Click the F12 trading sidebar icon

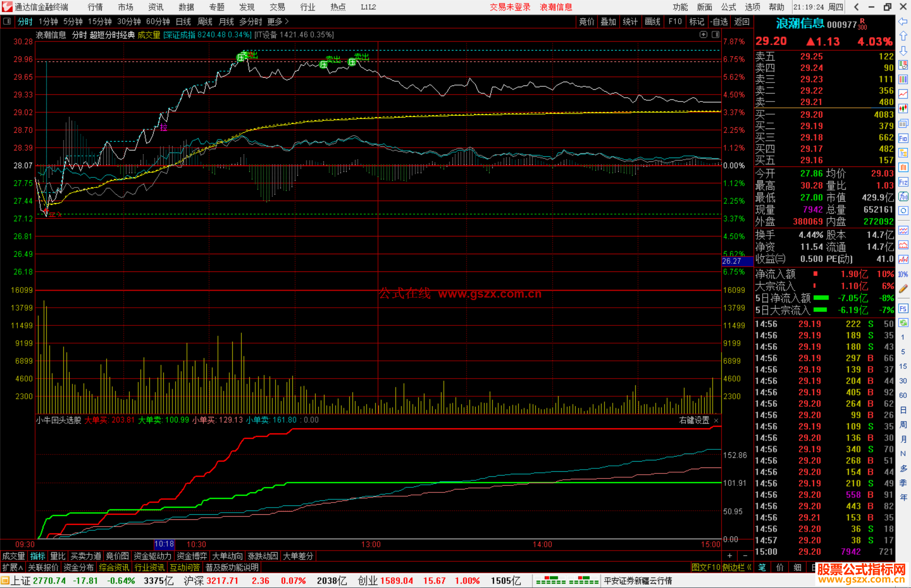(x=903, y=182)
